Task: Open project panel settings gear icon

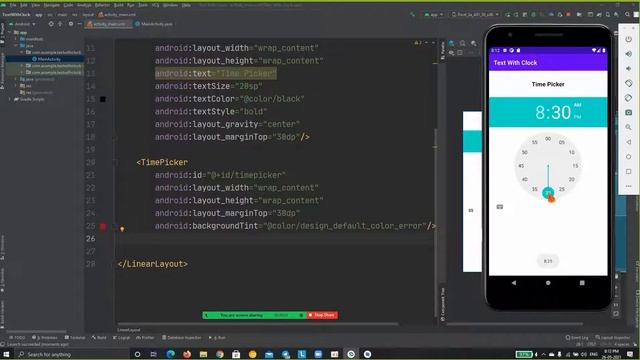Action: 71,24
